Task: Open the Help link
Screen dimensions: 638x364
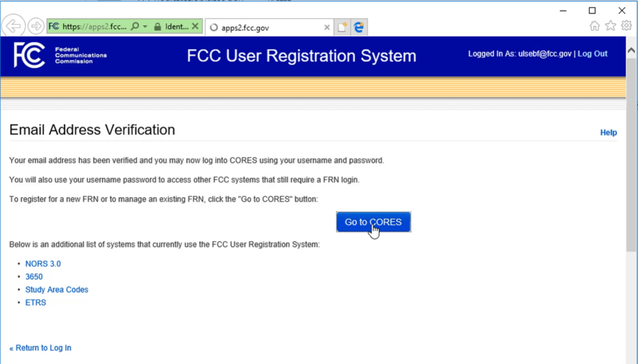Action: 608,132
